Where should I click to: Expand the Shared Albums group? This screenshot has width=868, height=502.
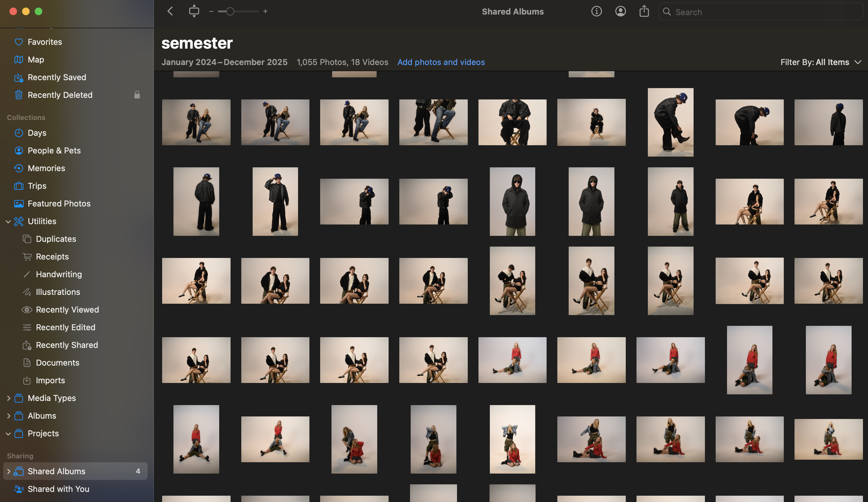tap(8, 471)
